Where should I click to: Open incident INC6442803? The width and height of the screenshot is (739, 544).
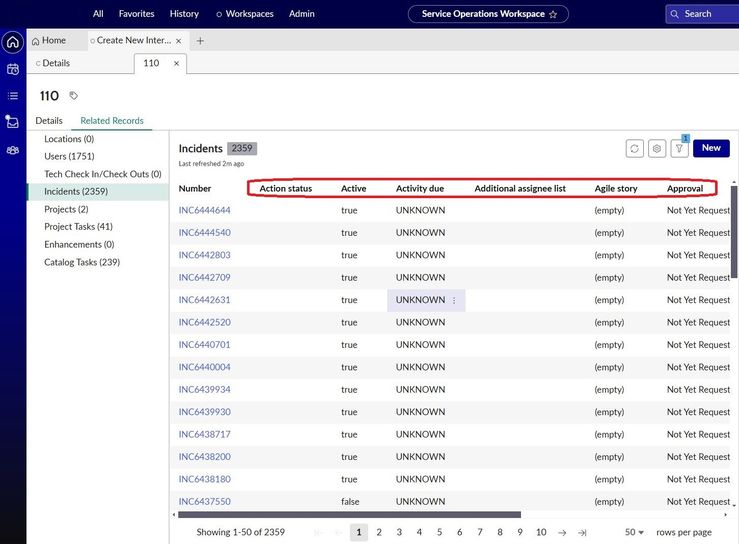pos(205,255)
